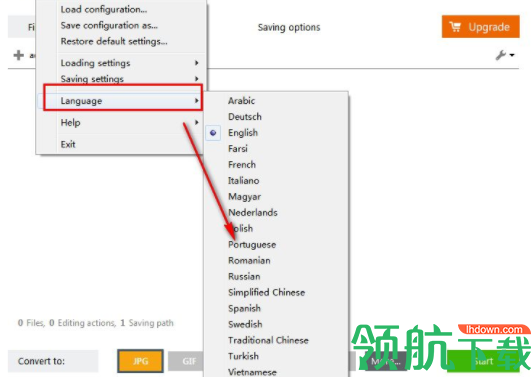Expand Loading settings submenu
The height and width of the screenshot is (377, 531).
tap(121, 63)
